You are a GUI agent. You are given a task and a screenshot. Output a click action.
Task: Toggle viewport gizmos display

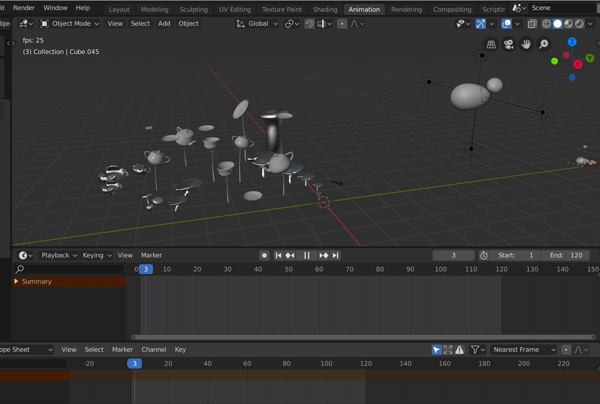tap(480, 24)
